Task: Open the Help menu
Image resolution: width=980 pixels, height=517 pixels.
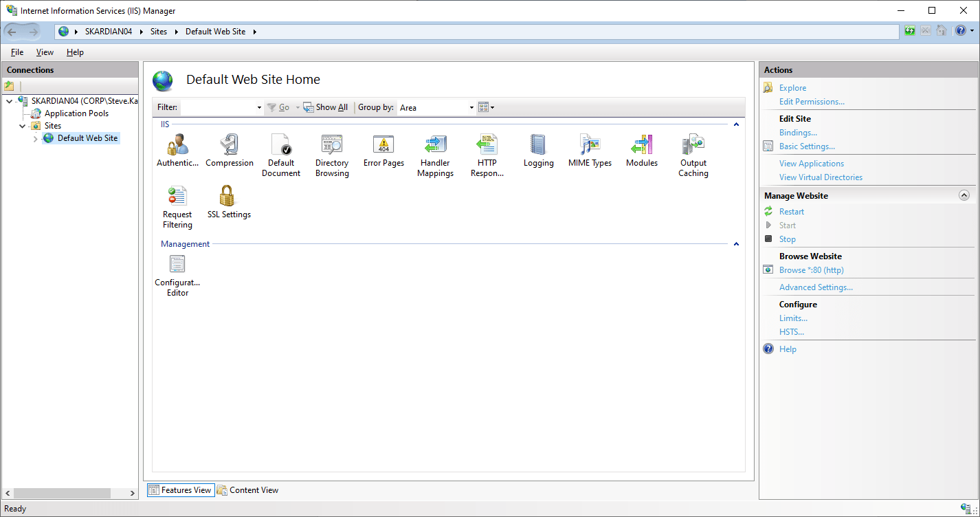Action: [x=75, y=52]
